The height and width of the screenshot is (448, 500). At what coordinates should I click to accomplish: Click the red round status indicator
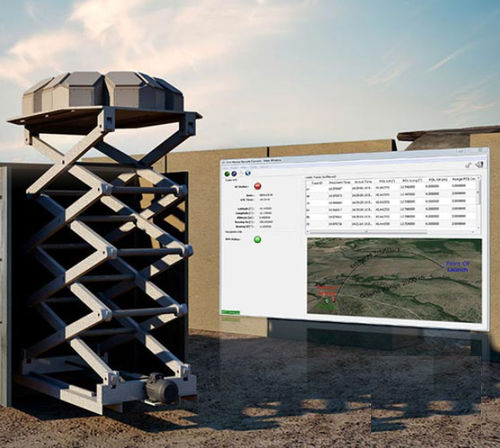click(258, 186)
